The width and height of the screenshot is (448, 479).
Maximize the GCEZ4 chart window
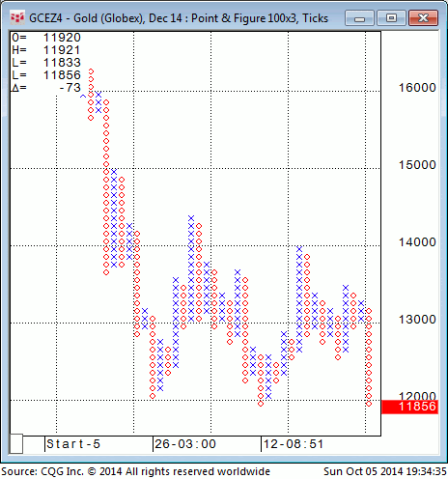[x=391, y=17]
